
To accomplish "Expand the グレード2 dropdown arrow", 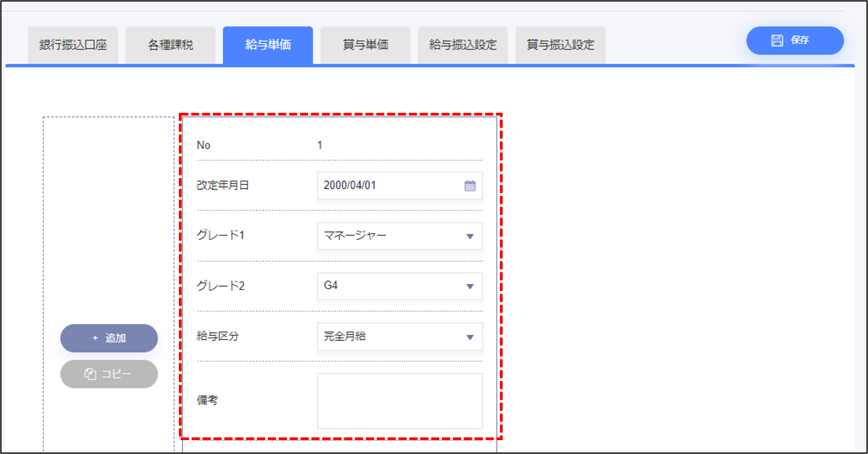I will tap(470, 286).
